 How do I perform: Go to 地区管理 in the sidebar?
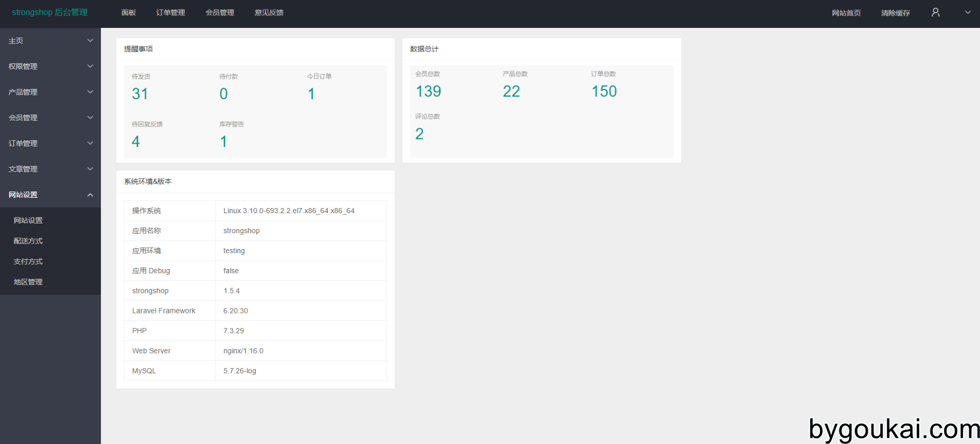pos(28,282)
